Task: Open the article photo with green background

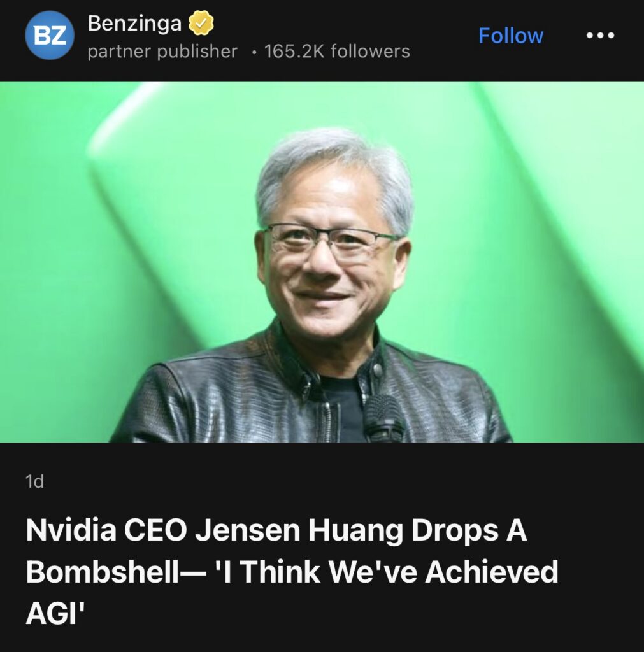Action: (322, 262)
